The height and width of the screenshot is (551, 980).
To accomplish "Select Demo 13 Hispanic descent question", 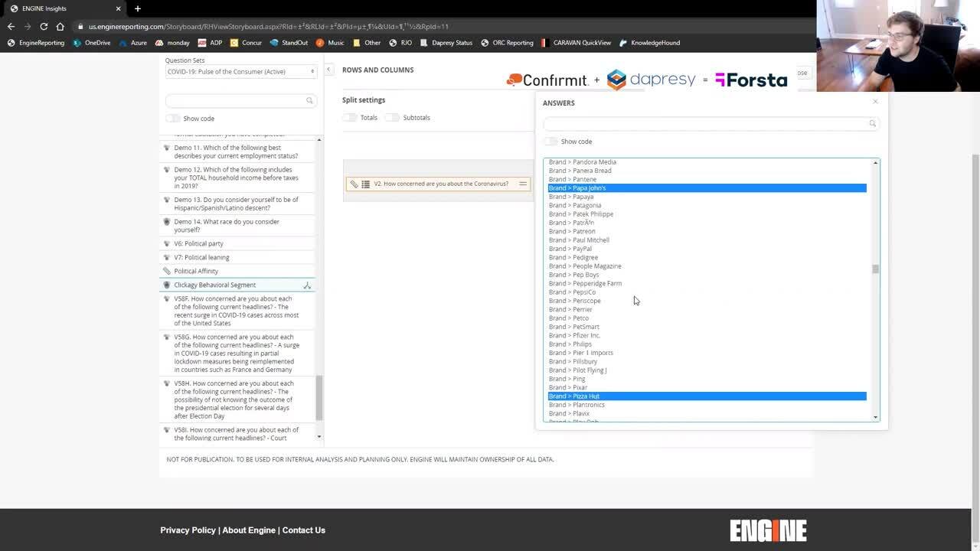I will [x=237, y=204].
